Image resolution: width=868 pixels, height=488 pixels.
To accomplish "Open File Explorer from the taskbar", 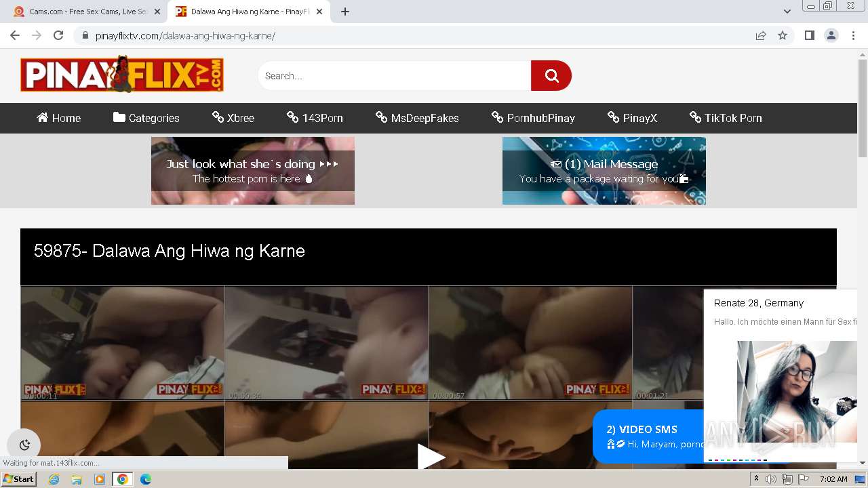I will (x=77, y=479).
